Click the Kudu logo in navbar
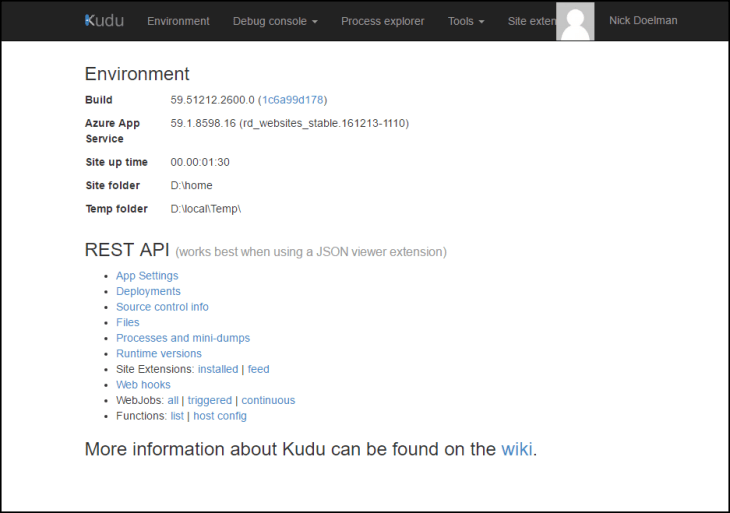Screen dimensions: 730x513 coord(104,21)
